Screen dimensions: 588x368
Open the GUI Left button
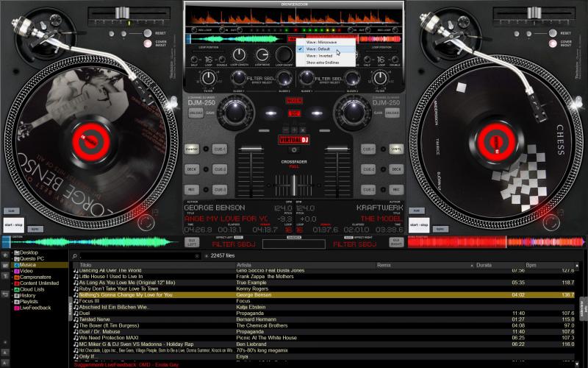[192, 242]
